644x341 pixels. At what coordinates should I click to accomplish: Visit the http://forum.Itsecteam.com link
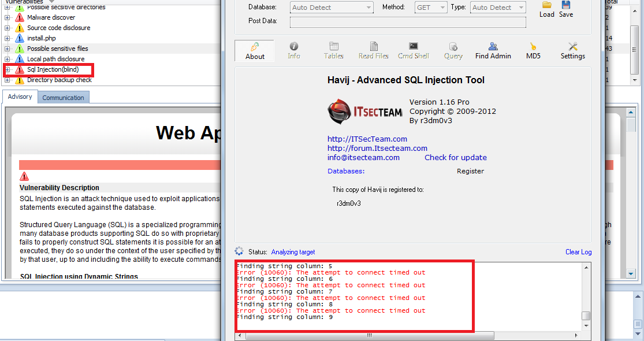pyautogui.click(x=377, y=148)
